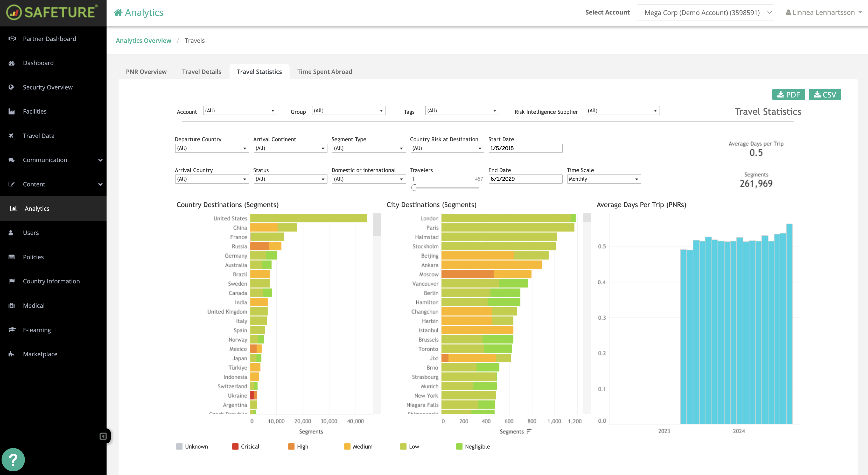Image resolution: width=868 pixels, height=475 pixels.
Task: Expand the Communication submenu chevron
Action: point(100,160)
